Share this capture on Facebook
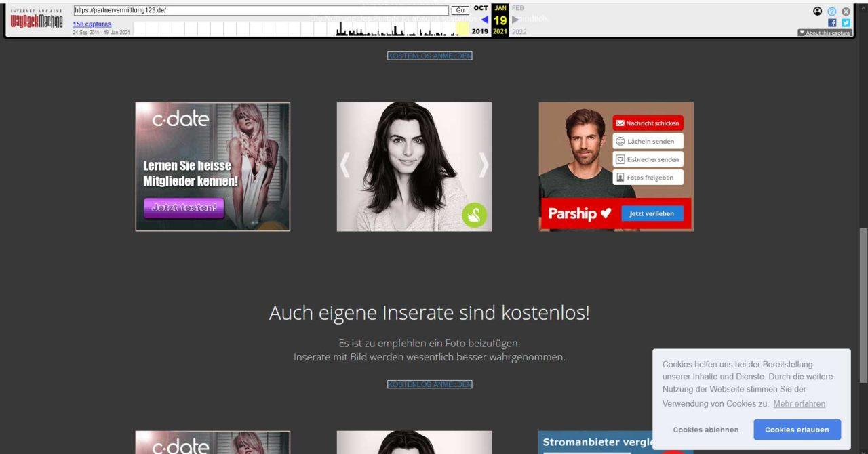Screen dimensions: 868x454 click(833, 22)
